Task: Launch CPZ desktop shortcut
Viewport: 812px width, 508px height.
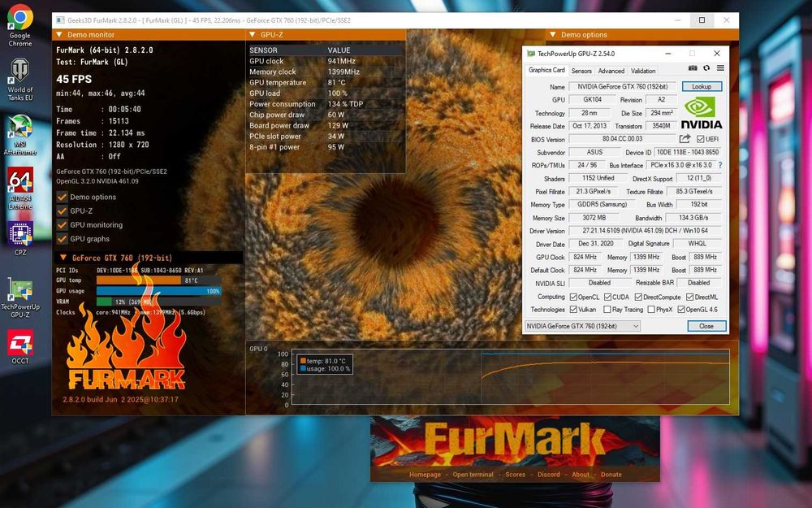Action: pos(20,238)
